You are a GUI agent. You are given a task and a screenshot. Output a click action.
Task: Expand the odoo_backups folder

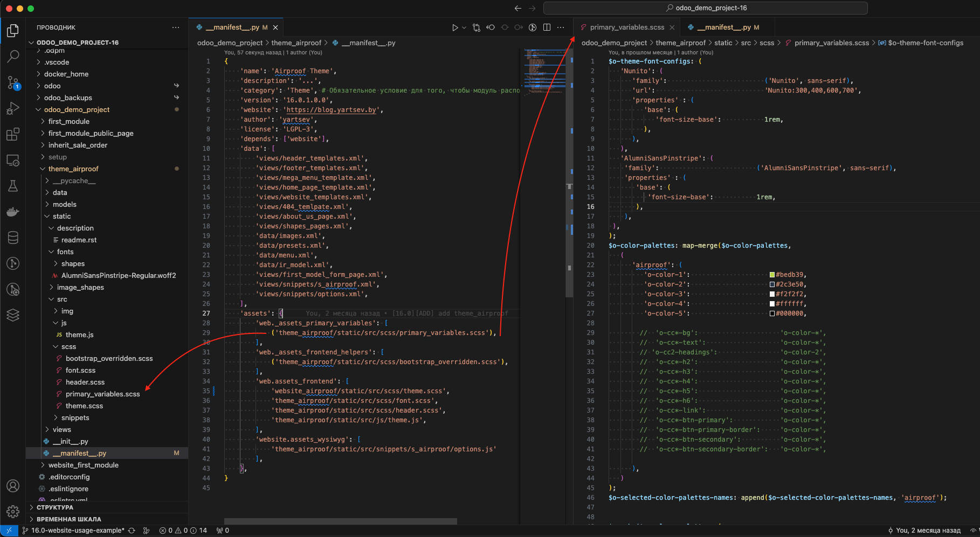pyautogui.click(x=107, y=97)
